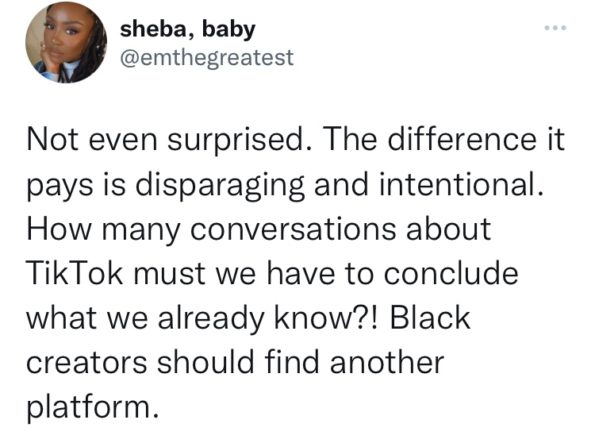Select the word "creators" in the tweet
This screenshot has height=439, width=595.
(x=87, y=362)
